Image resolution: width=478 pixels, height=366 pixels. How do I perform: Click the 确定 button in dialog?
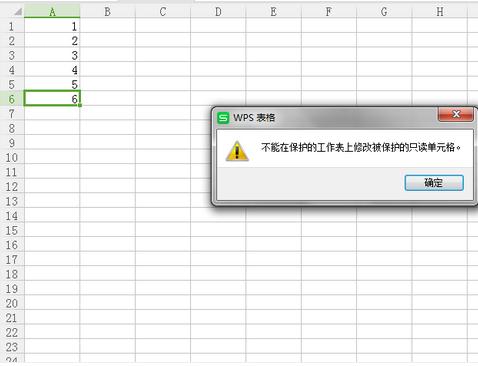(x=434, y=183)
